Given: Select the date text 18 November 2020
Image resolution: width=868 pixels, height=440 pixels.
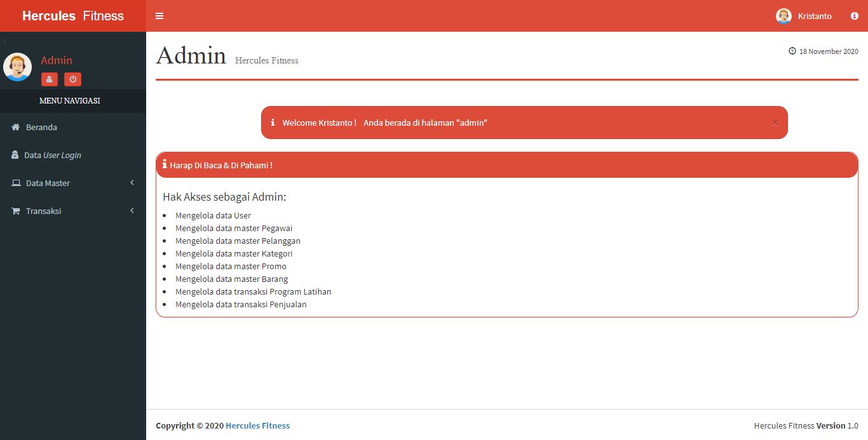Looking at the screenshot, I should coord(829,51).
